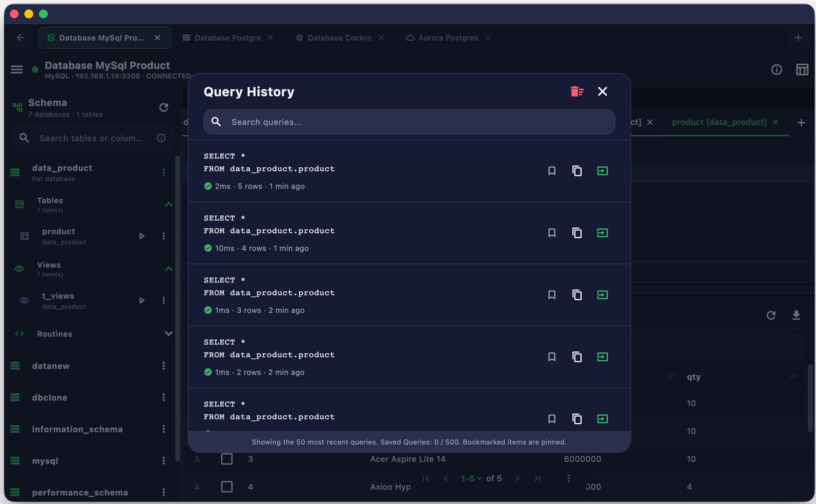Open connection info icon
The image size is (816, 504).
tap(777, 69)
